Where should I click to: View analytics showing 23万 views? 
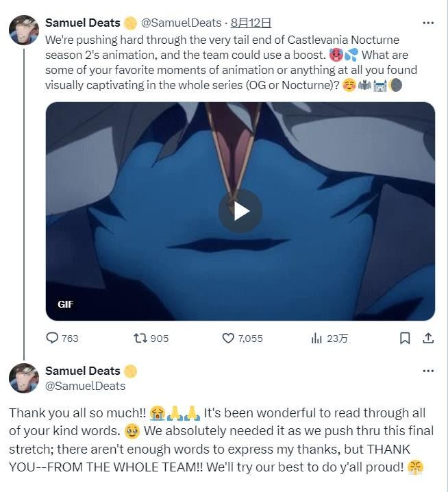(317, 338)
